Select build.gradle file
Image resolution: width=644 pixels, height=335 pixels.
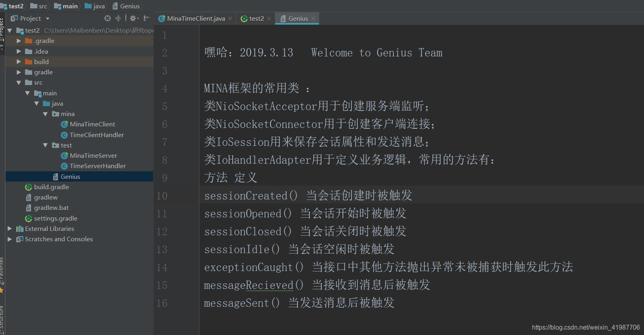click(x=52, y=187)
